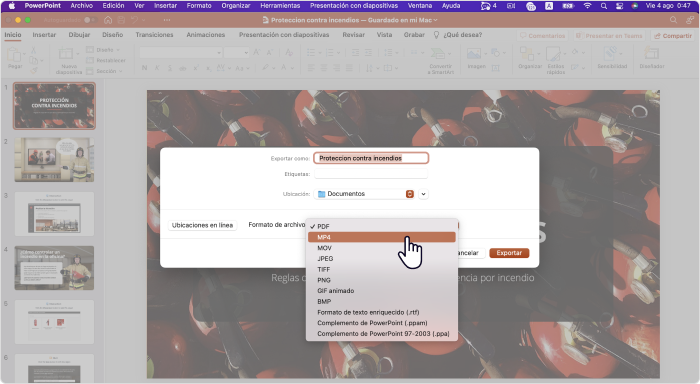Viewport: 700px width, 384px height.
Task: Switch to the Insertar ribbon tab
Action: tap(44, 35)
